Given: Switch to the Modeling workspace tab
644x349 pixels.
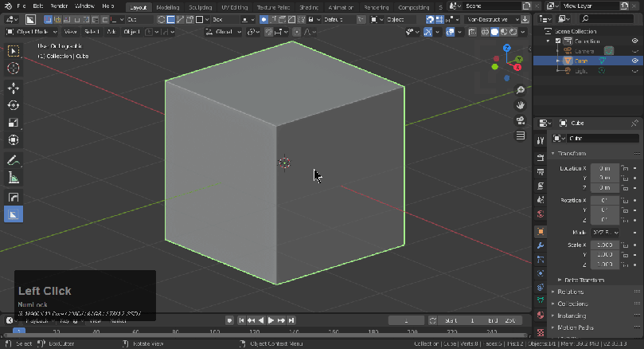Looking at the screenshot, I should coord(168,7).
